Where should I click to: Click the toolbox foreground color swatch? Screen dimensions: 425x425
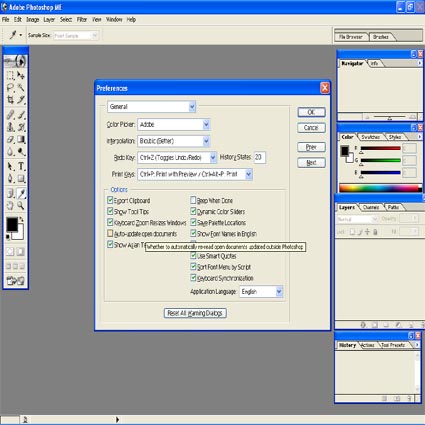point(12,224)
